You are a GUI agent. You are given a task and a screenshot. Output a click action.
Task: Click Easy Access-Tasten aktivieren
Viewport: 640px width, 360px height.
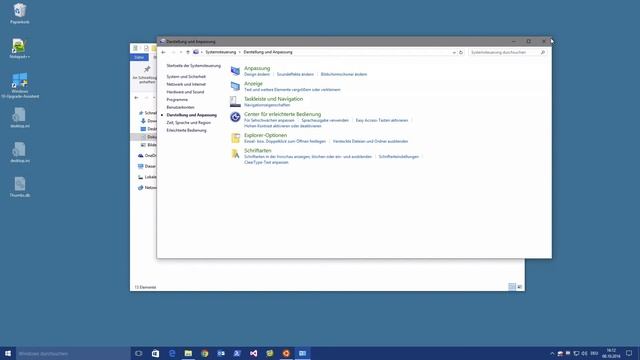[382, 120]
